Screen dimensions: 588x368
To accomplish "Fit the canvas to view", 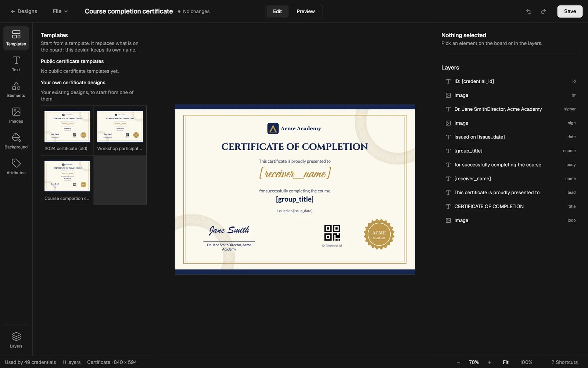I will point(506,362).
